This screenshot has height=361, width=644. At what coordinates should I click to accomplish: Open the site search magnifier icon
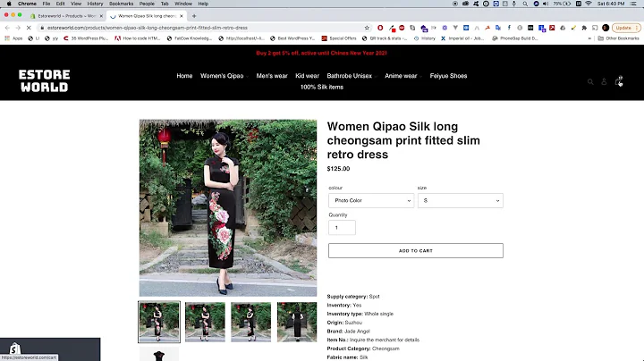590,81
